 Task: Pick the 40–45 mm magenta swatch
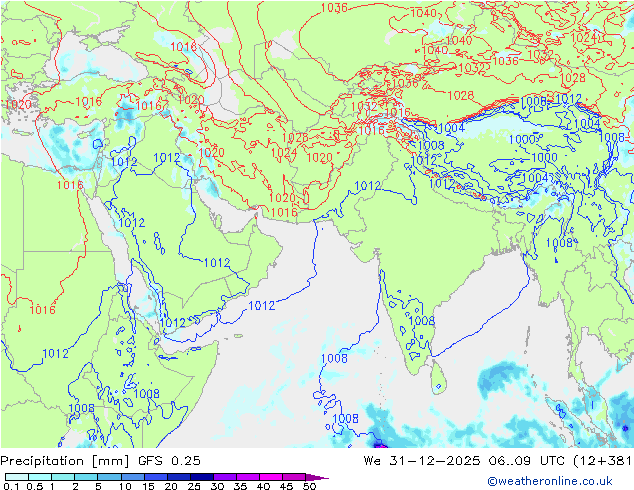[271, 477]
